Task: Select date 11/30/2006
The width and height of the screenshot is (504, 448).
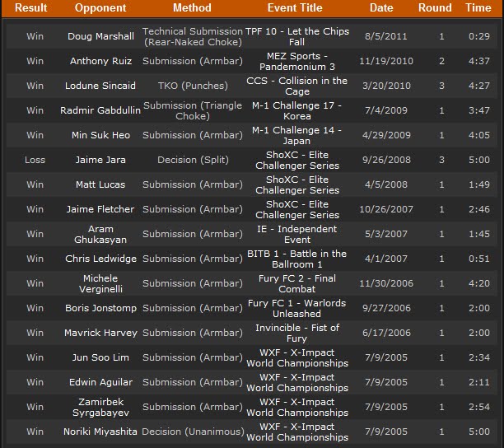Action: point(386,284)
